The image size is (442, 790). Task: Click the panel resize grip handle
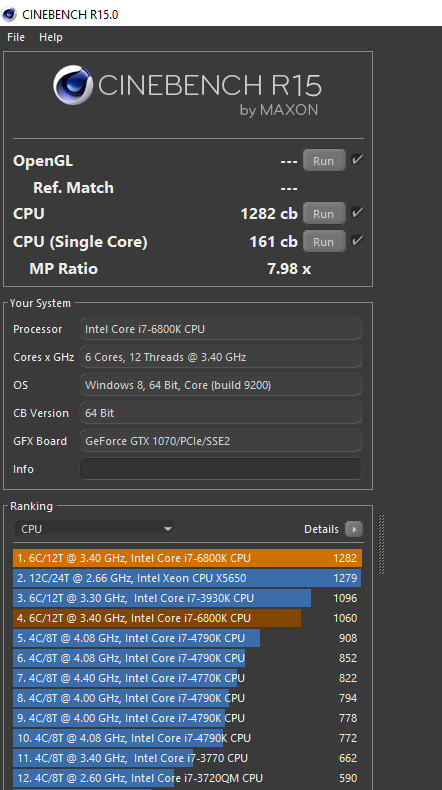pos(382,544)
